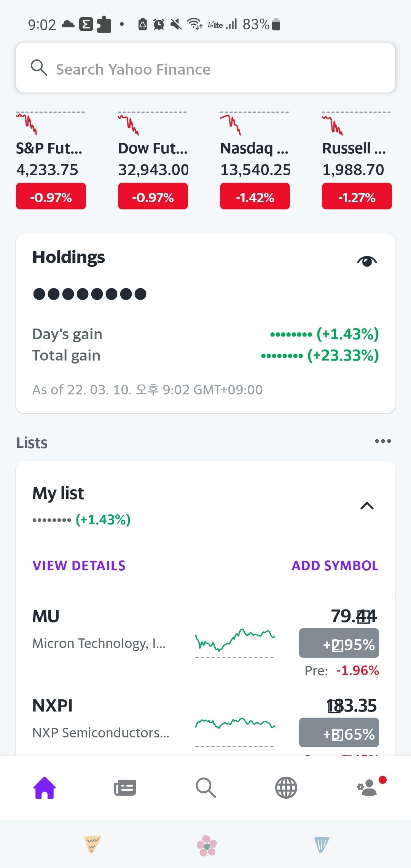
Task: Toggle MU percent change badge display
Action: (x=339, y=643)
